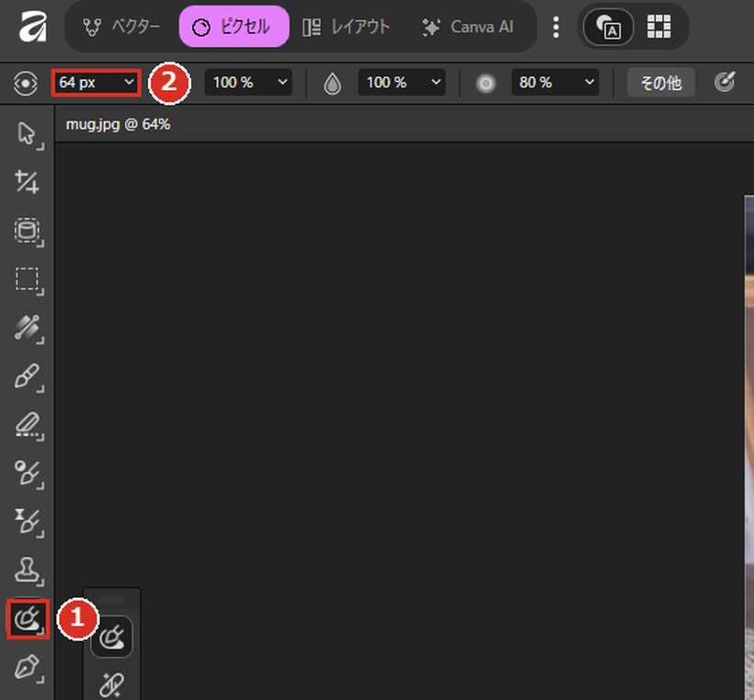Click the その他 button
Screen dimensions: 754x700
661,82
